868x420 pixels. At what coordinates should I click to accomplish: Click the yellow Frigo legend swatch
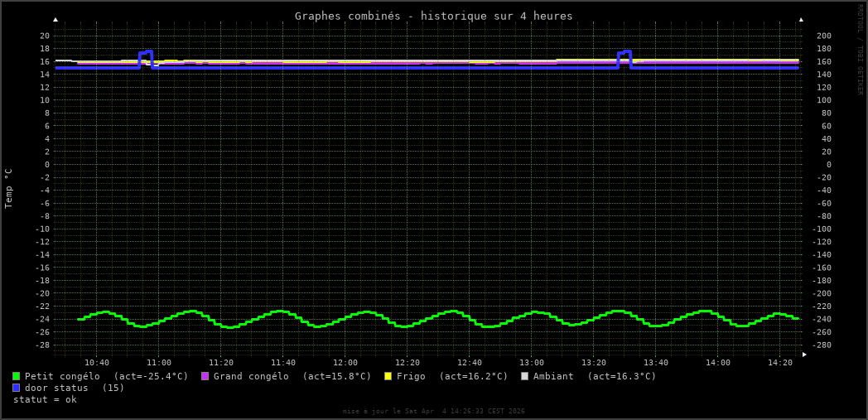[388, 376]
